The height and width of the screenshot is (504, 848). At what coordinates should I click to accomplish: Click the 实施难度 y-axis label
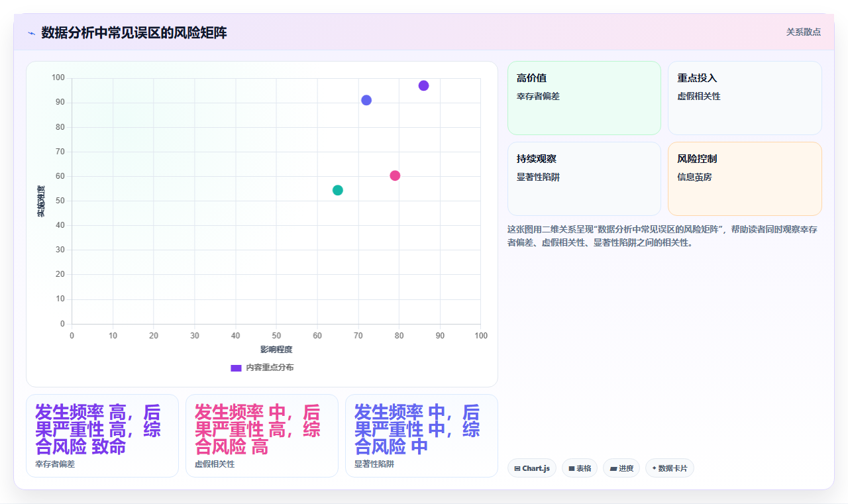pos(41,201)
